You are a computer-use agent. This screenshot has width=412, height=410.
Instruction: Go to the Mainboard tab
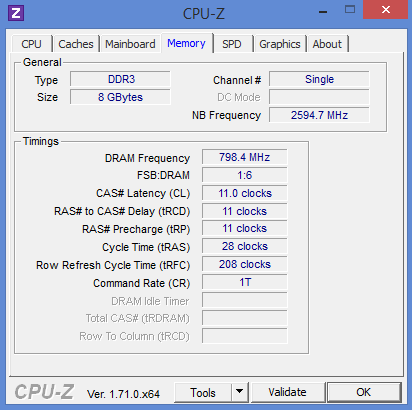point(130,44)
